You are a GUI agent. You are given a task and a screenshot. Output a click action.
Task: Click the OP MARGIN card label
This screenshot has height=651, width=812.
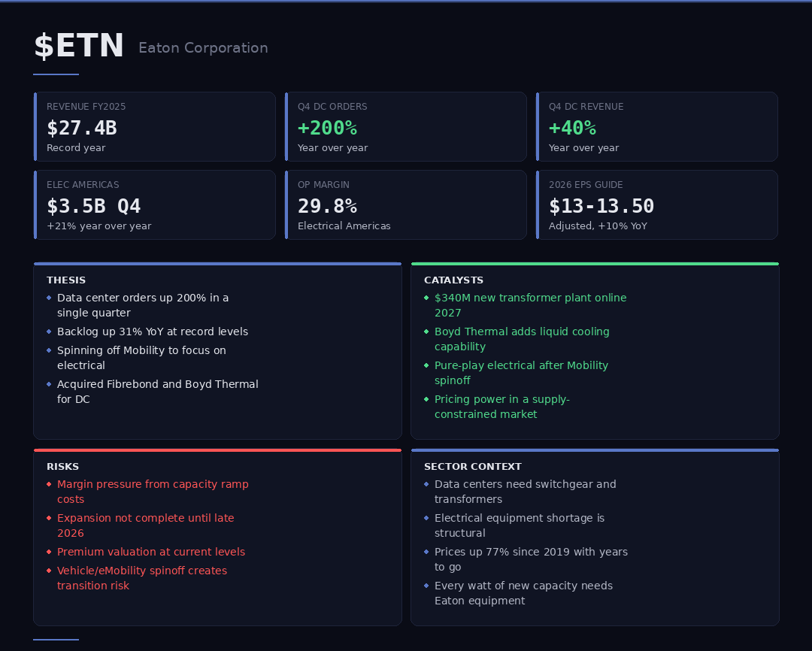(323, 185)
